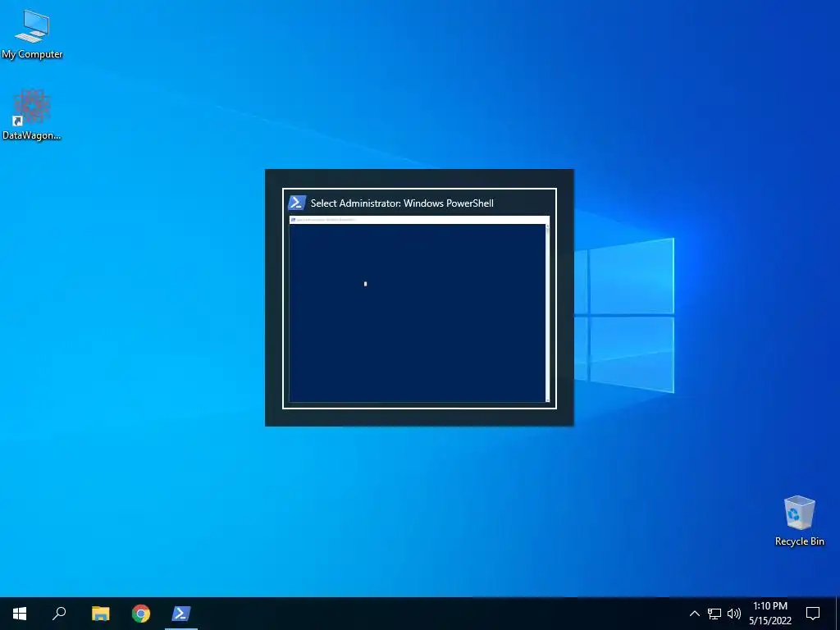Screen dimensions: 840x630
Task: Click the PowerShell icon in the switcher tile
Action: tap(297, 203)
